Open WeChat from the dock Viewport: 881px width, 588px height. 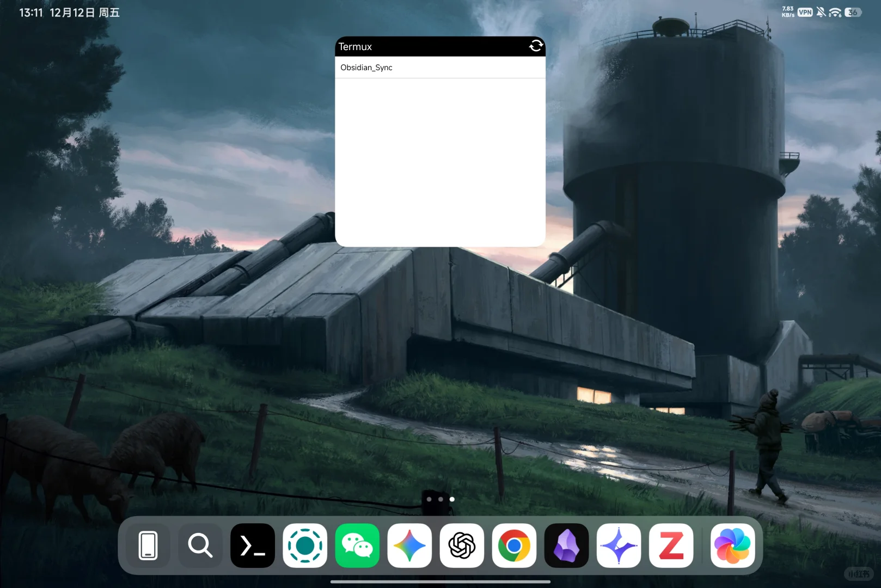pos(357,546)
